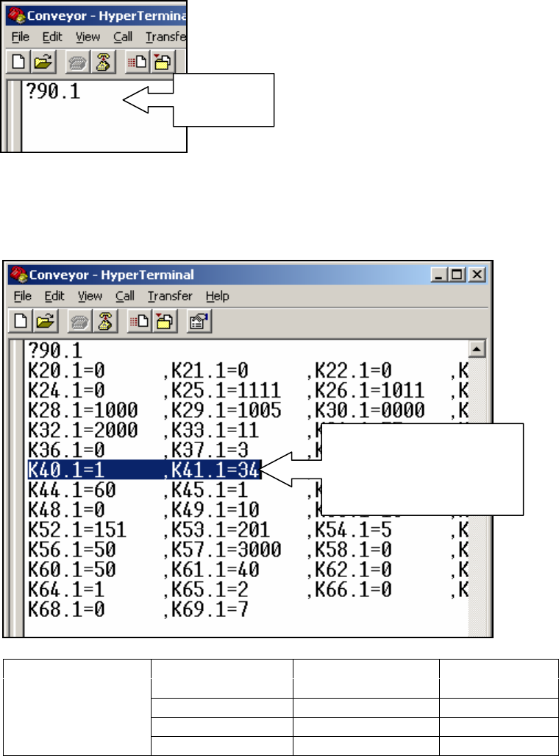Click highlighted K41.1=34 value
This screenshot has width=559, height=756.
point(216,470)
